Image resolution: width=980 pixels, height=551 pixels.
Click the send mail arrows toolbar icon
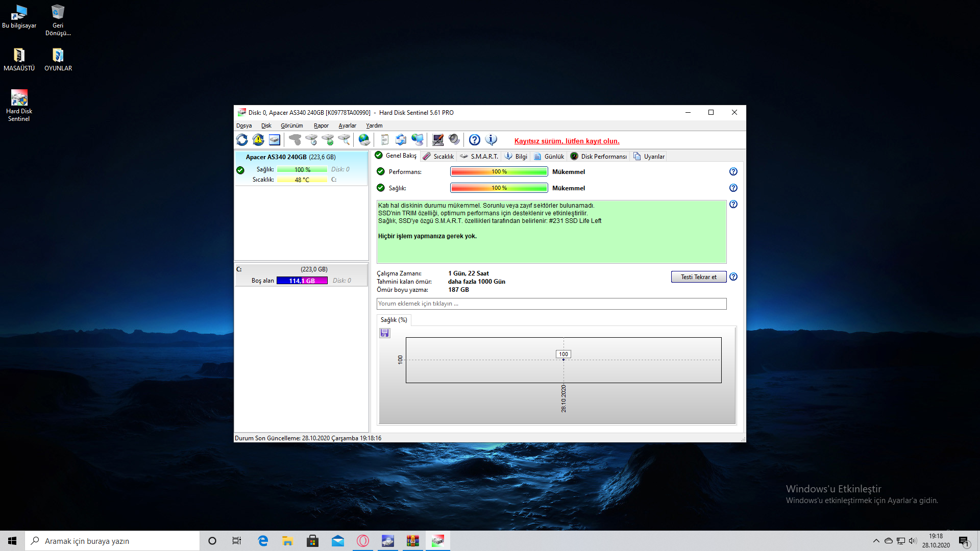(x=401, y=140)
